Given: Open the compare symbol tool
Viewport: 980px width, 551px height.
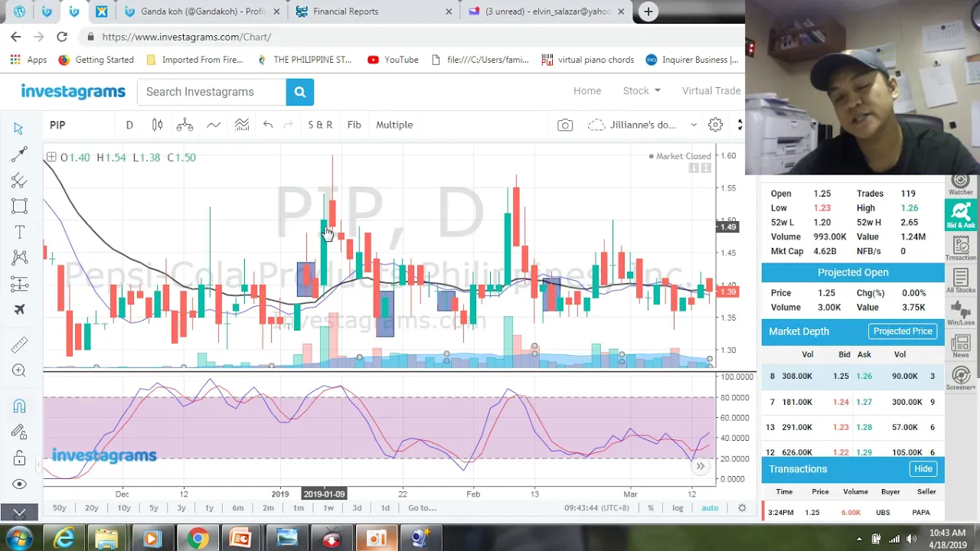Looking at the screenshot, I should coord(185,125).
